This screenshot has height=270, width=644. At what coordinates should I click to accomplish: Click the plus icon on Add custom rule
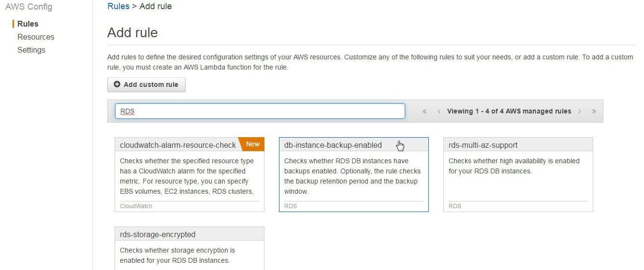(117, 84)
